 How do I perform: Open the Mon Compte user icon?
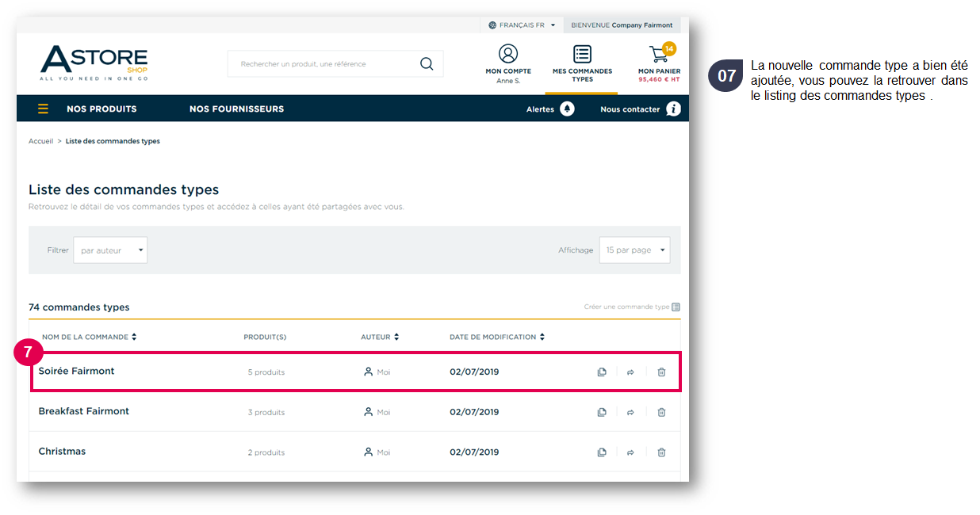(508, 54)
